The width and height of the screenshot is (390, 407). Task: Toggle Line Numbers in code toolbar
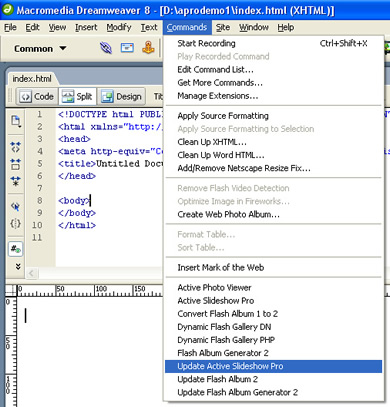coord(15,249)
